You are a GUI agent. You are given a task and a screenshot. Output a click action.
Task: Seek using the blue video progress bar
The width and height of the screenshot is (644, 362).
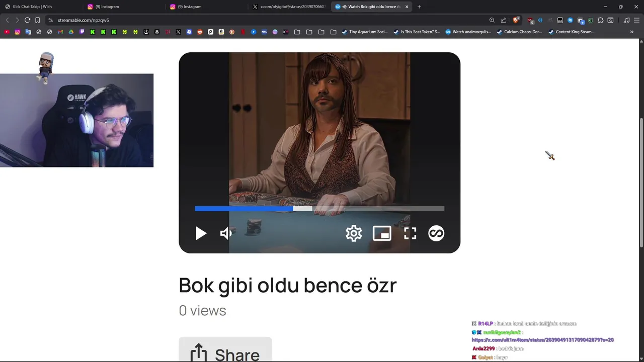pyautogui.click(x=319, y=209)
